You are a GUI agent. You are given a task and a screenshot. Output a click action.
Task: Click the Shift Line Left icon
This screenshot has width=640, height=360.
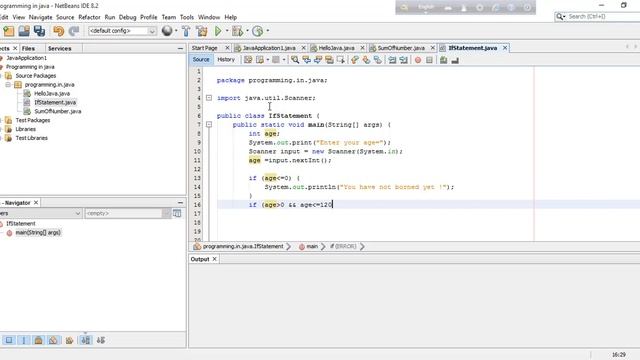392,60
